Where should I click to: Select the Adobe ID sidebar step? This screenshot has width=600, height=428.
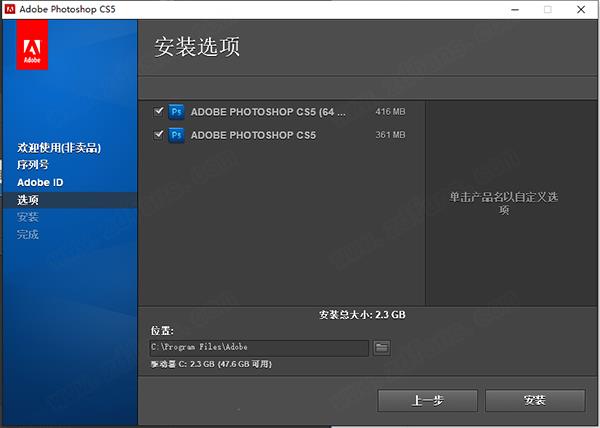coord(40,182)
